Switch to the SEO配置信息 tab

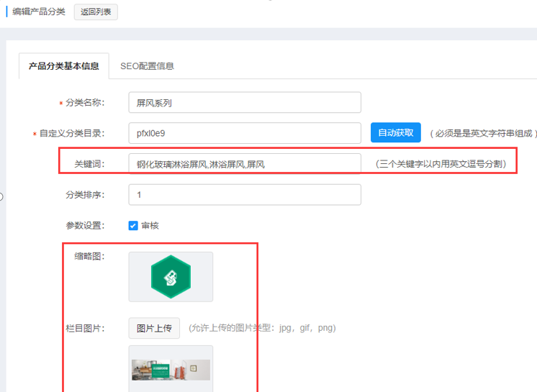(x=147, y=66)
